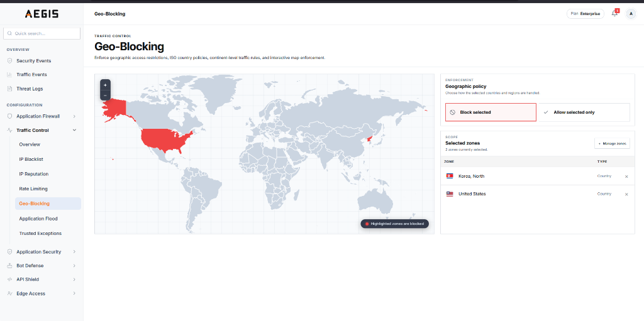Click Greenland on the world map
The width and height of the screenshot is (644, 321).
pos(217,94)
